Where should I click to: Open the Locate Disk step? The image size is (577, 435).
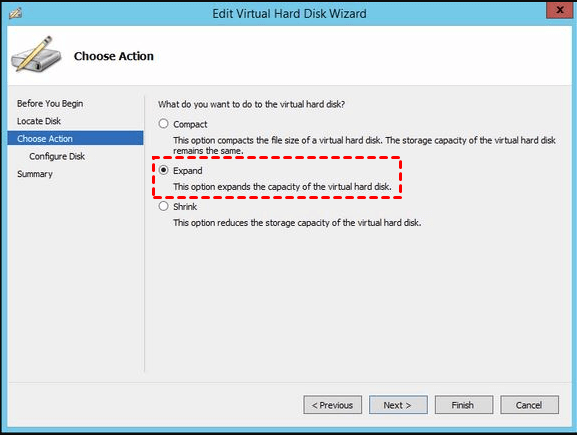(39, 121)
